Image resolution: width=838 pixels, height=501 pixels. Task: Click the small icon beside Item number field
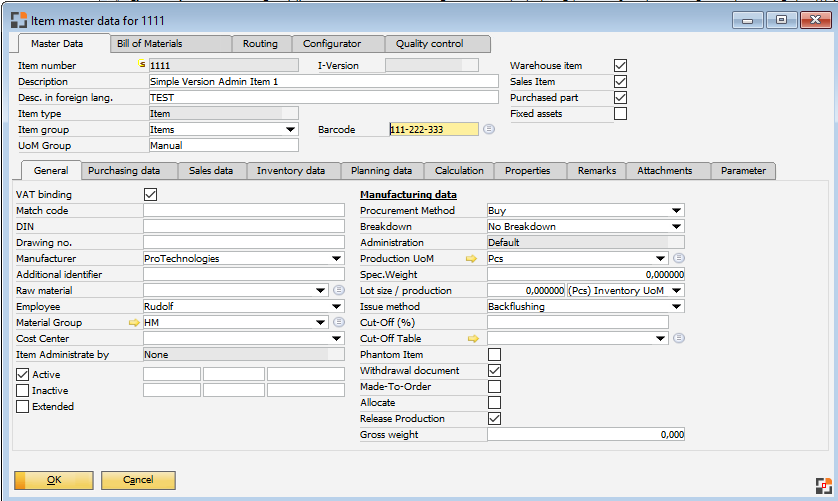click(x=141, y=66)
